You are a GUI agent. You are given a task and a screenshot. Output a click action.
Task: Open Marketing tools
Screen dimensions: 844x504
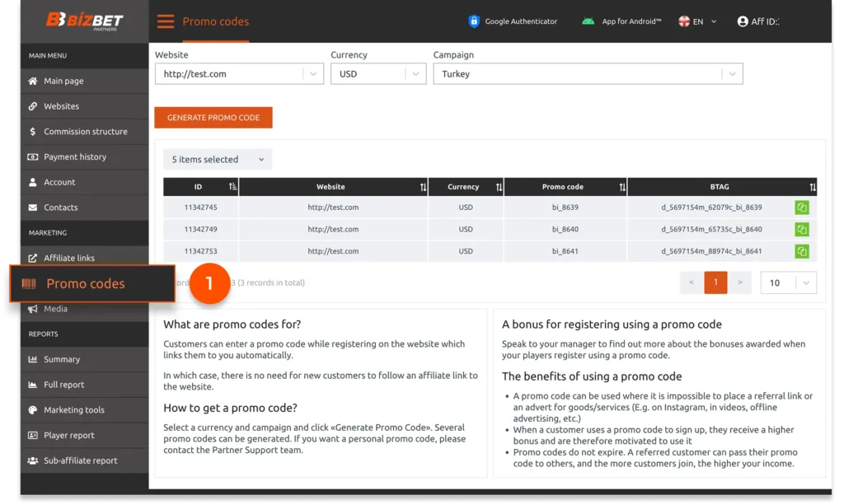tap(85, 410)
